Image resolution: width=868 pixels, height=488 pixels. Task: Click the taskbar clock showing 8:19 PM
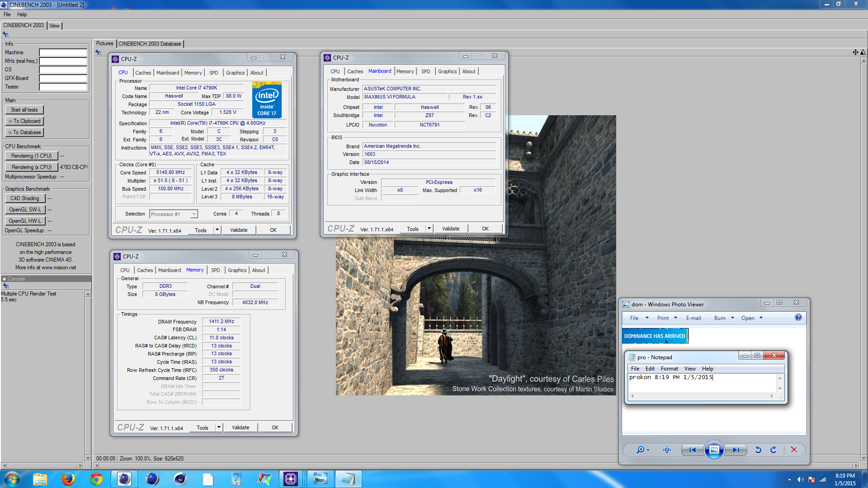click(845, 479)
